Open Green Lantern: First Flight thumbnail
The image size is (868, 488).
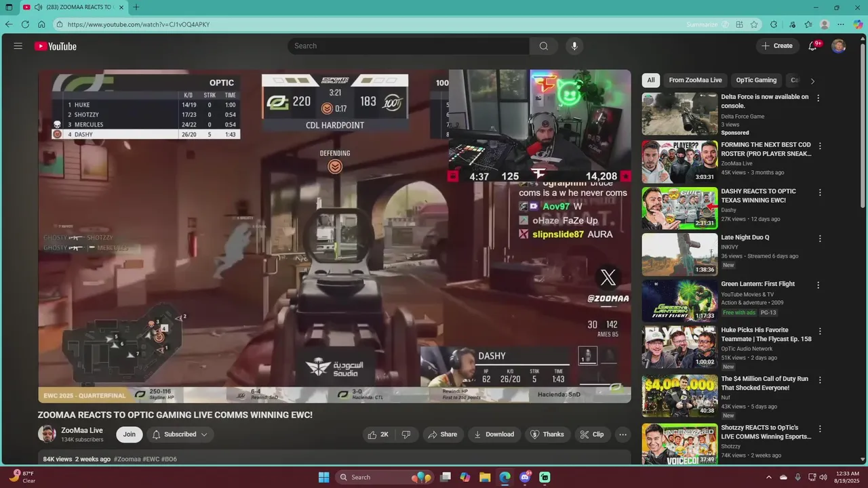[x=679, y=301]
